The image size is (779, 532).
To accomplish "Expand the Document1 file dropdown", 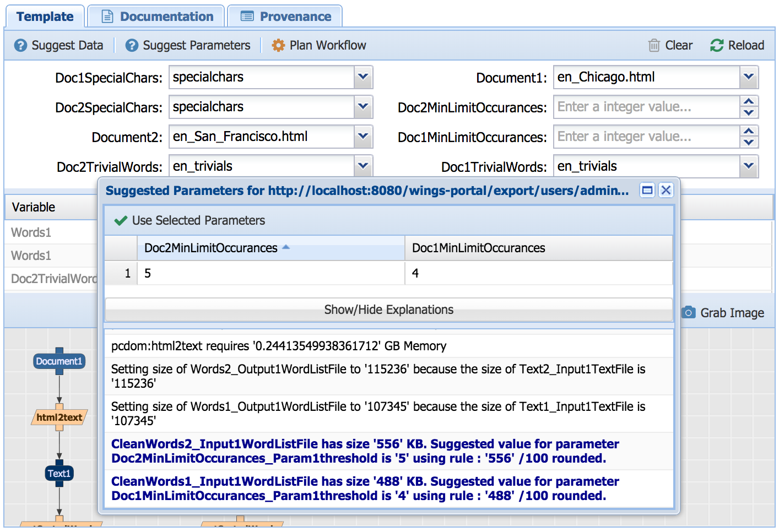I will coord(748,77).
